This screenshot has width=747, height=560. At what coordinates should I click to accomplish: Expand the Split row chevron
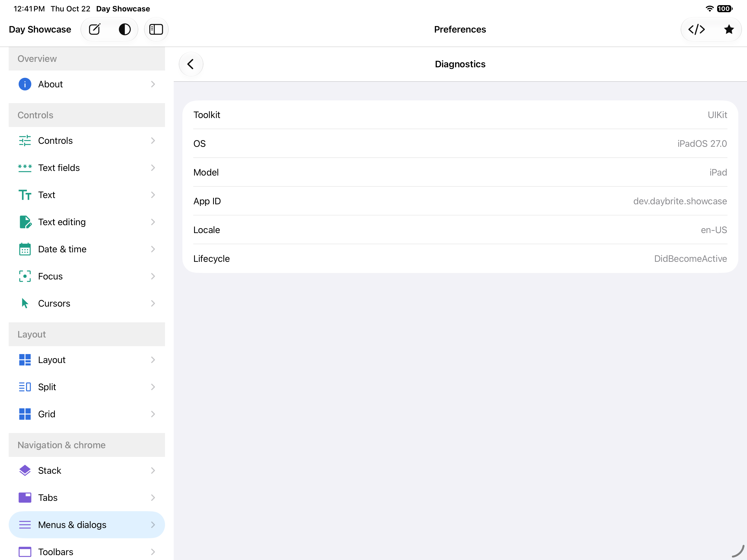click(153, 387)
